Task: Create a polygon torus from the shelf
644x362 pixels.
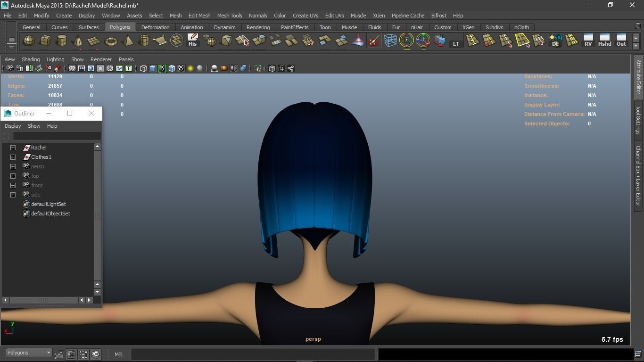Action: click(111, 41)
